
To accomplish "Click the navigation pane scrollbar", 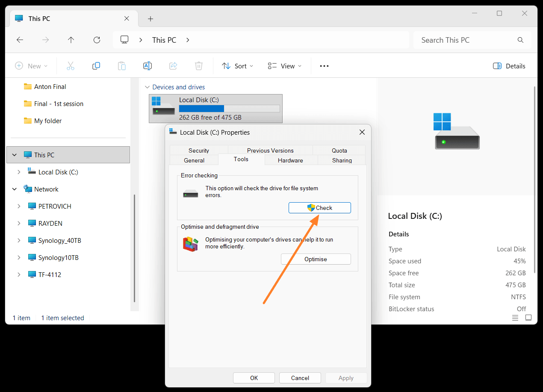I will [x=134, y=248].
